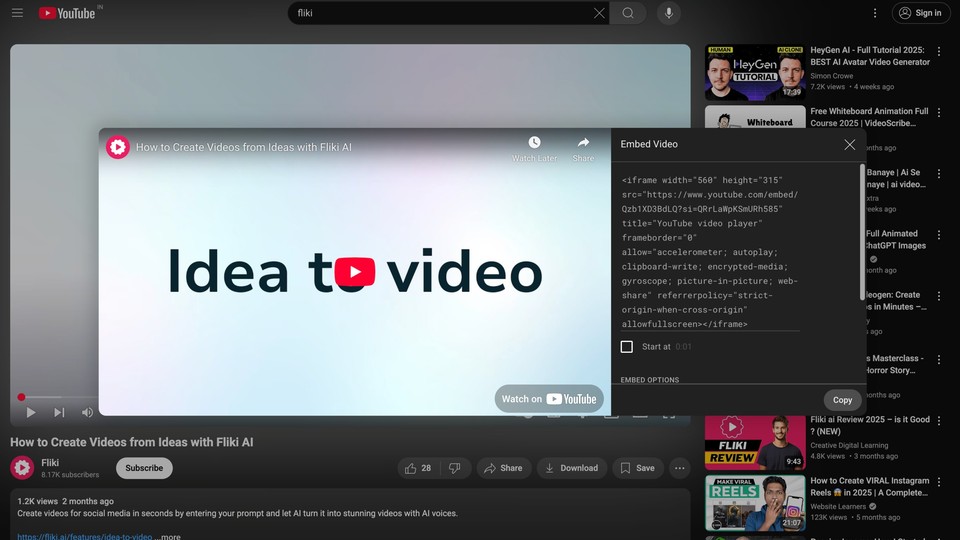The height and width of the screenshot is (540, 960).
Task: Open more actions ellipsis beside Save
Action: click(x=680, y=468)
